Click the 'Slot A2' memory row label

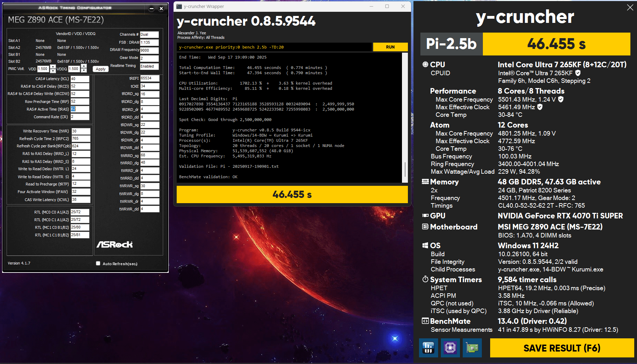(14, 47)
